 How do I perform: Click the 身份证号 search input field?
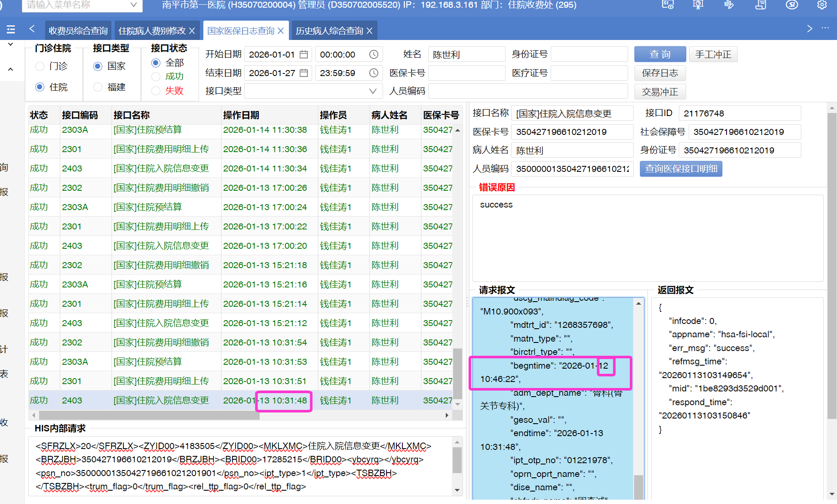click(589, 55)
